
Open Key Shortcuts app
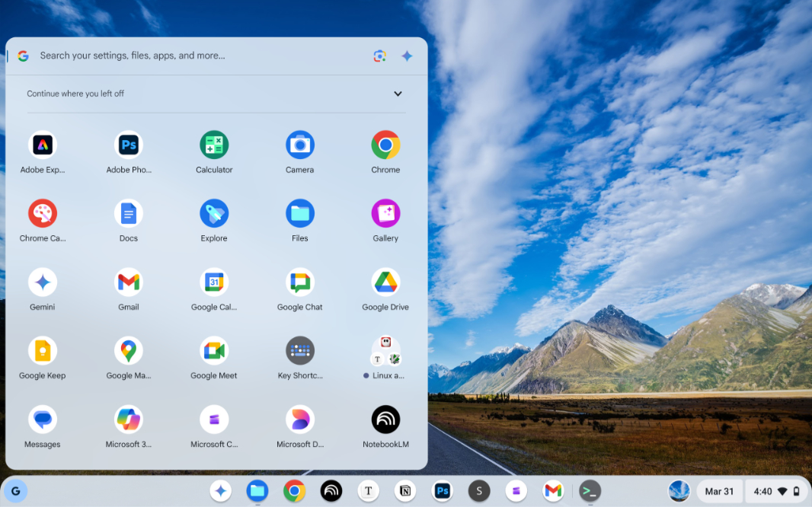point(300,350)
